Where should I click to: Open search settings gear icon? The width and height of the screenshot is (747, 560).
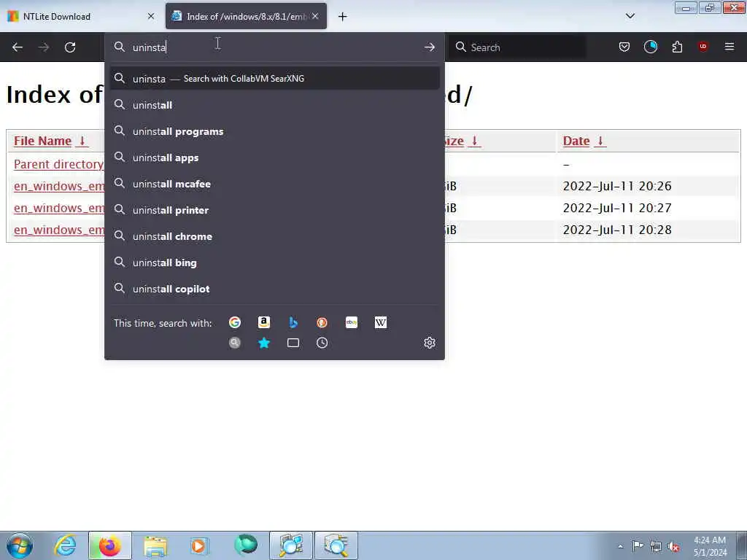pyautogui.click(x=430, y=343)
